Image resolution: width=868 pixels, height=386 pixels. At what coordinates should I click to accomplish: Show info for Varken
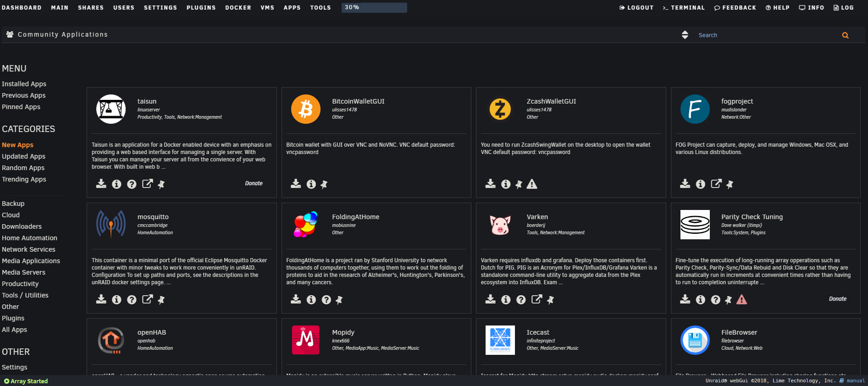pyautogui.click(x=506, y=300)
